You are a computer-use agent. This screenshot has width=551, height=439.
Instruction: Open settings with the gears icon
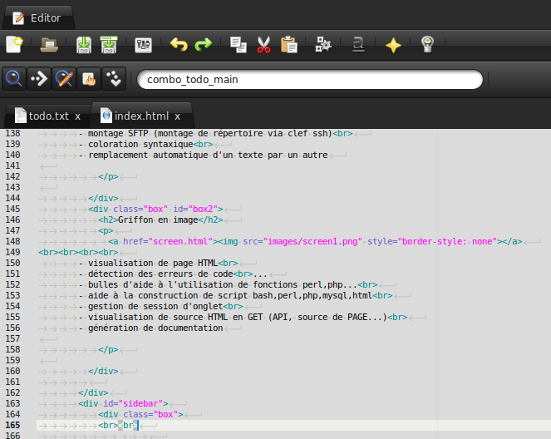[323, 45]
